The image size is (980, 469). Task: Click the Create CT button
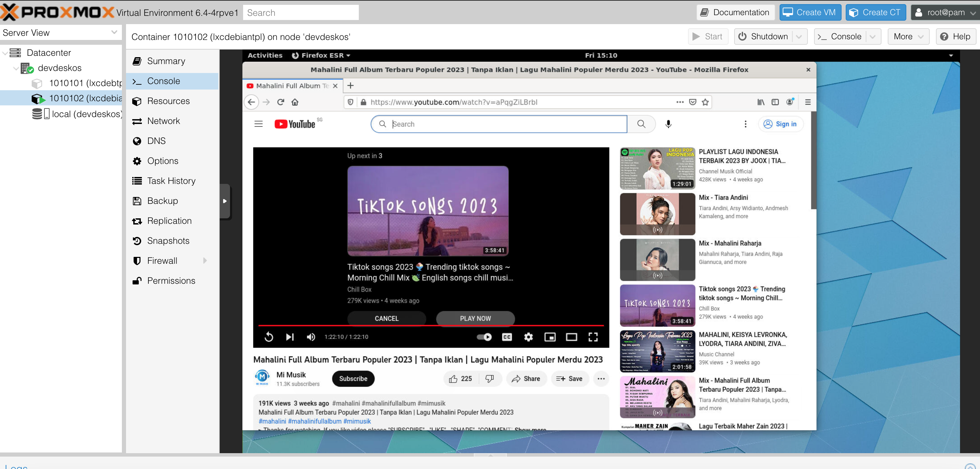click(875, 12)
